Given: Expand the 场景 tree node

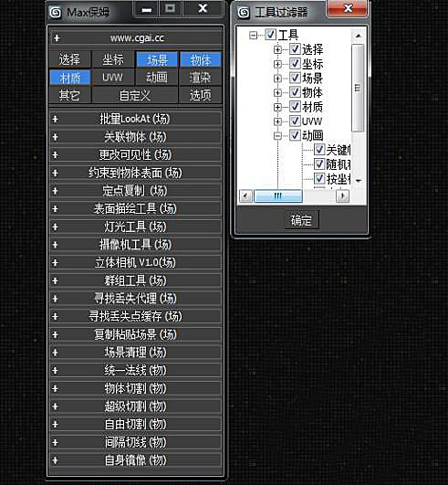Looking at the screenshot, I should tap(277, 79).
